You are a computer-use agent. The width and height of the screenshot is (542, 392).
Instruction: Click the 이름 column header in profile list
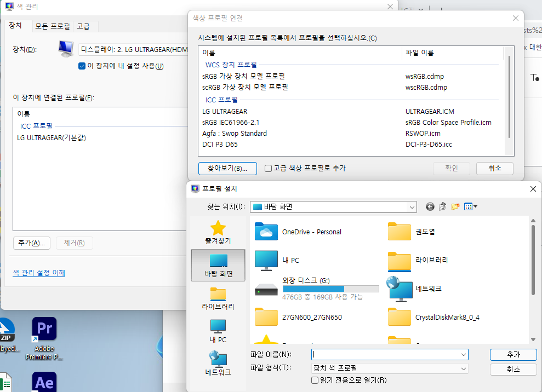click(x=300, y=53)
